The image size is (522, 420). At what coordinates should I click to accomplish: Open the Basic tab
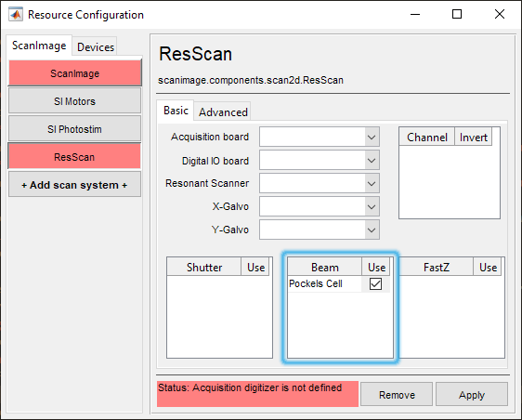click(176, 111)
